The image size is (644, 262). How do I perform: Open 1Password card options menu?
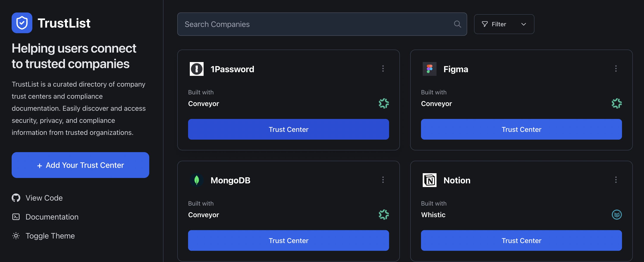coord(383,69)
